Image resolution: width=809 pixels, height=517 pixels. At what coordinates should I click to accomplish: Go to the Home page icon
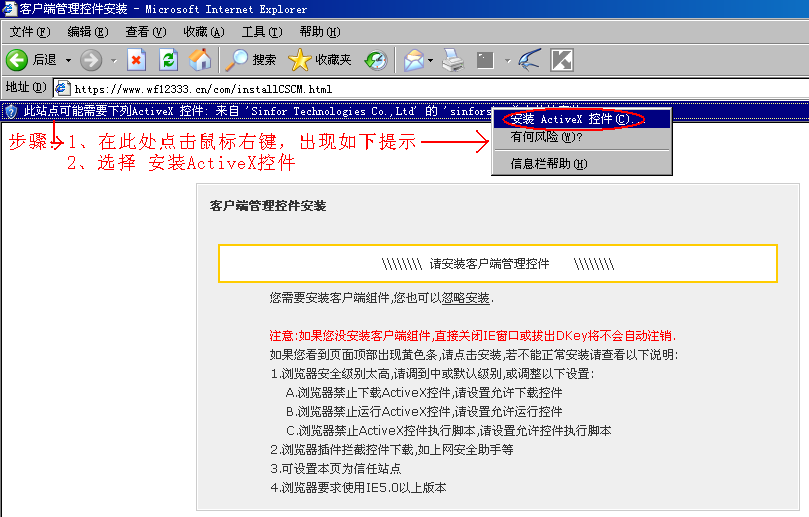point(200,60)
